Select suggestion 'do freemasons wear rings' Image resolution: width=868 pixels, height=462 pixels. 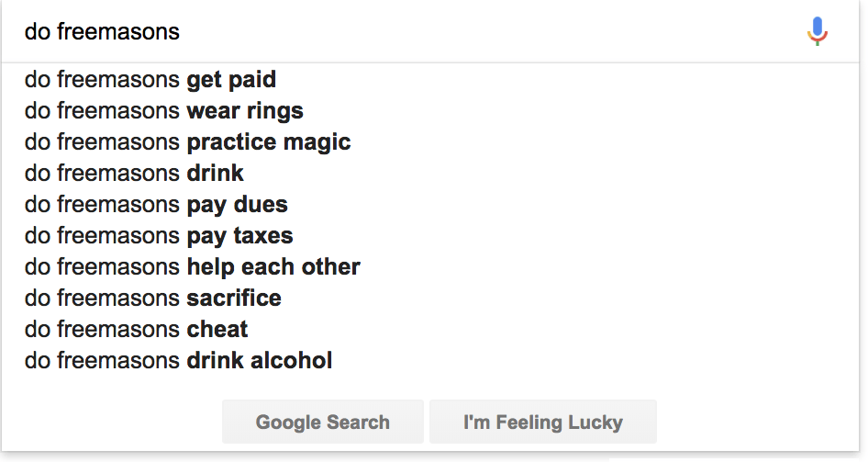430,111
